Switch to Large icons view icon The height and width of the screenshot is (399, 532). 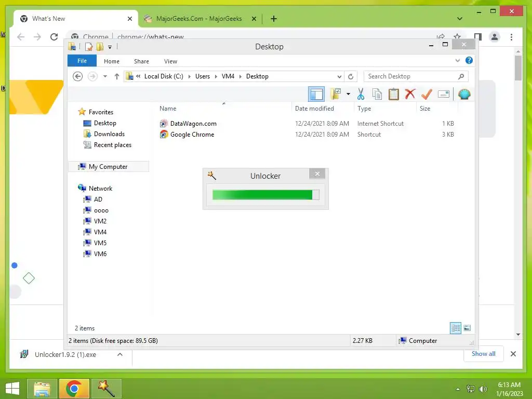[467, 328]
